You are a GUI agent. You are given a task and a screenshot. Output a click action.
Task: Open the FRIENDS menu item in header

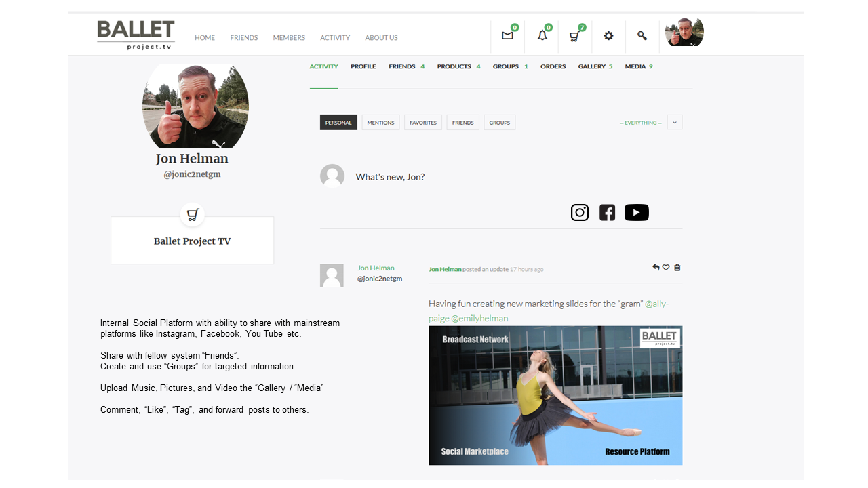click(244, 38)
